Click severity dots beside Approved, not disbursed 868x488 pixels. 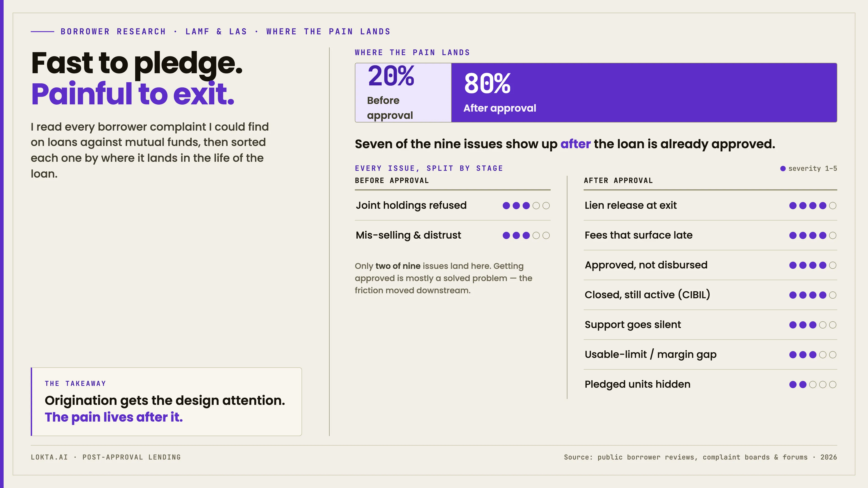(x=813, y=265)
